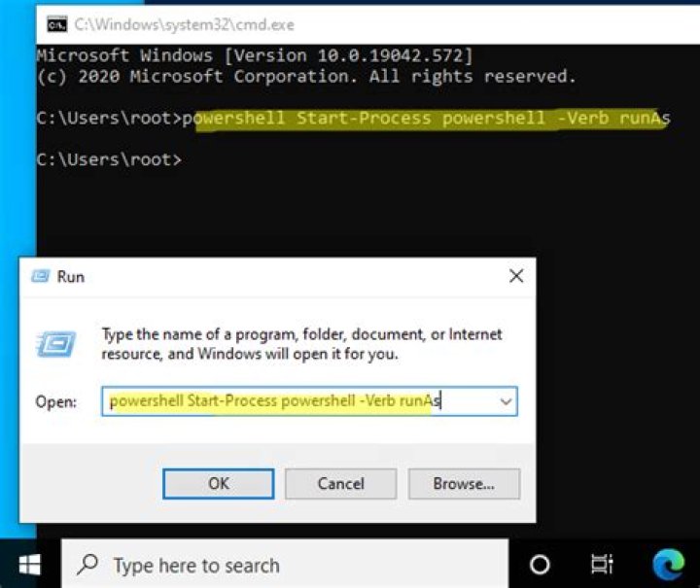Image resolution: width=700 pixels, height=588 pixels.
Task: Cancel the Run dialog
Action: tap(340, 484)
